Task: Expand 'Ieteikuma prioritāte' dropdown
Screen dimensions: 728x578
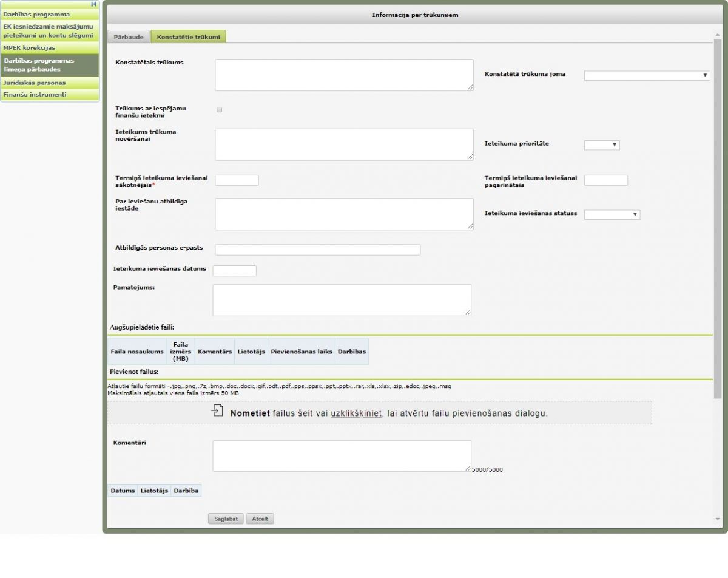Action: [601, 145]
